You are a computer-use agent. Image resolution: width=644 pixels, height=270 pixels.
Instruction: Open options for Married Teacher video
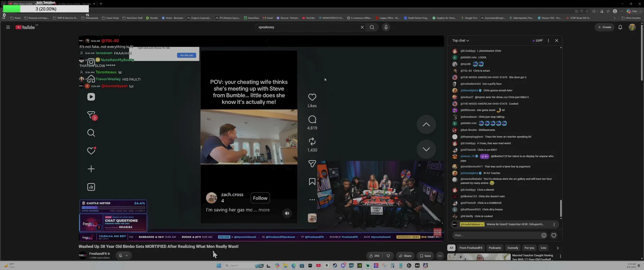tap(560, 256)
